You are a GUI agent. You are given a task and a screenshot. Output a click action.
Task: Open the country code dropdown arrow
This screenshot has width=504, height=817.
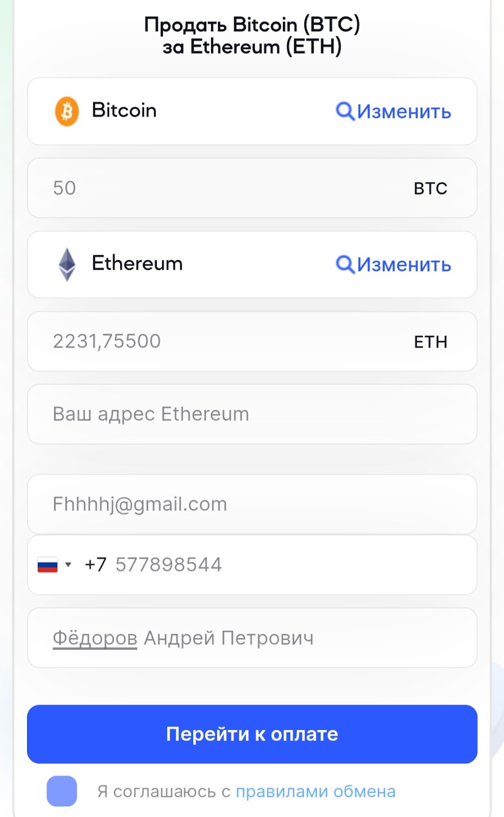click(68, 565)
